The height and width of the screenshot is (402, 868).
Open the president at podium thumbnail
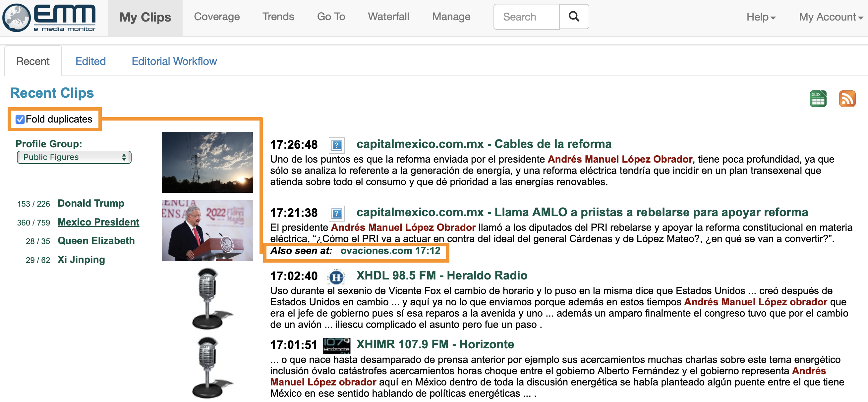click(x=207, y=230)
